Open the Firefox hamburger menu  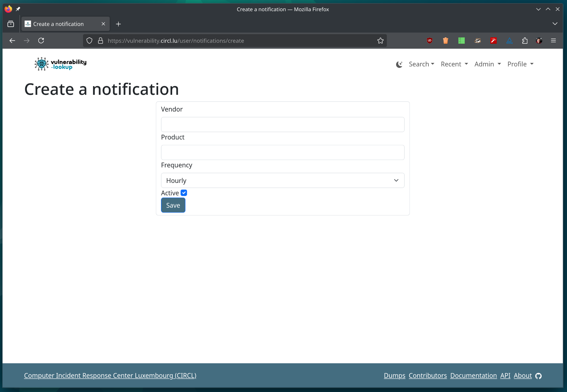tap(554, 41)
